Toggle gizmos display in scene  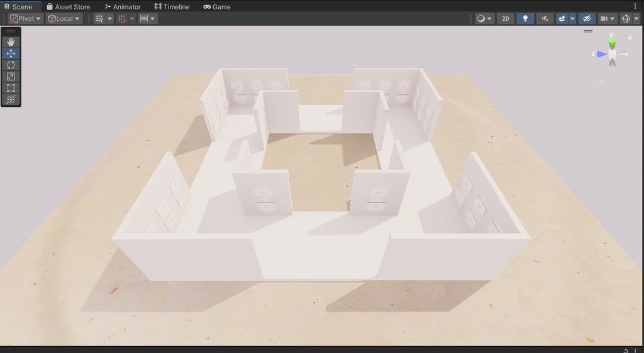coord(626,18)
